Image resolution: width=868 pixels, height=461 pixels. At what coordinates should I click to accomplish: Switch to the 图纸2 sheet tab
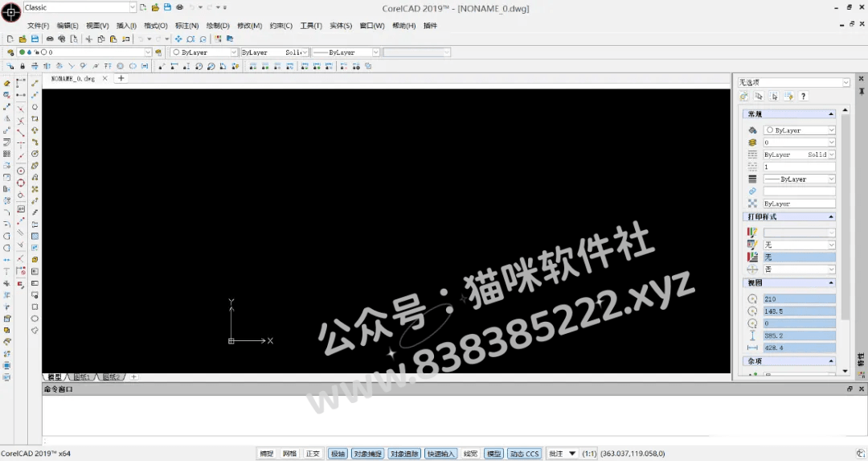111,377
